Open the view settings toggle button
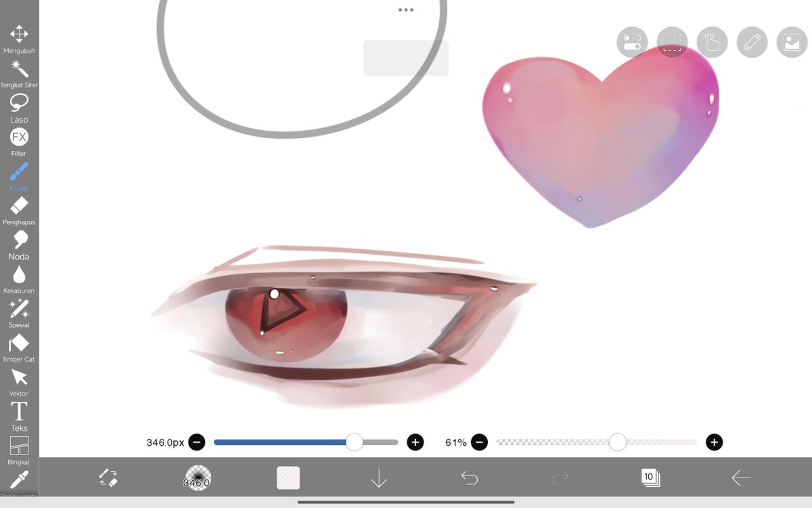 (x=632, y=43)
